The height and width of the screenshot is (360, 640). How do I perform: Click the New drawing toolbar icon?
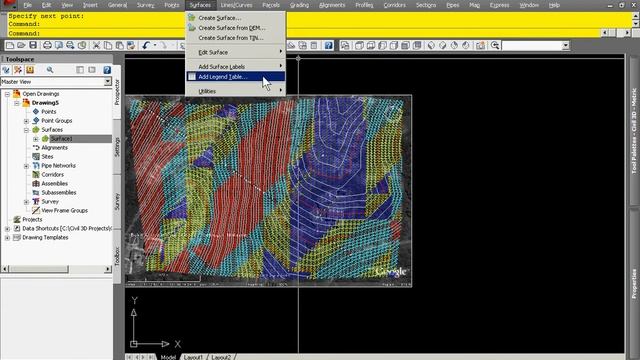click(10, 45)
